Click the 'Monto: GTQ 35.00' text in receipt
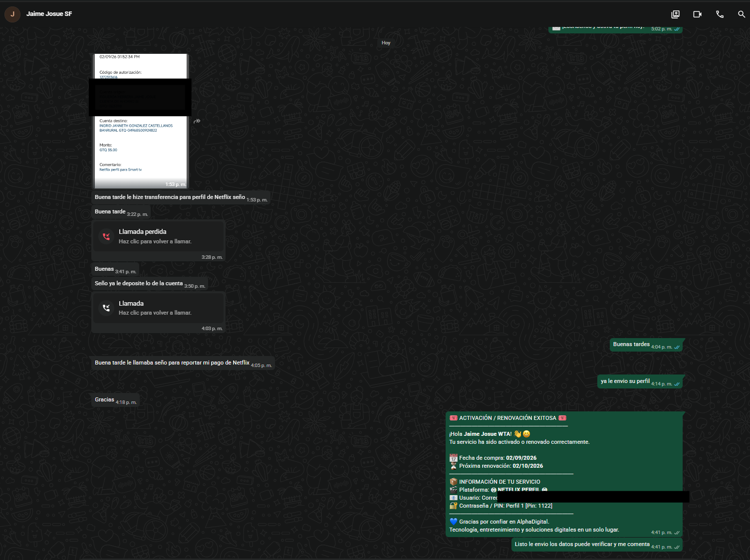The height and width of the screenshot is (560, 750). (108, 148)
